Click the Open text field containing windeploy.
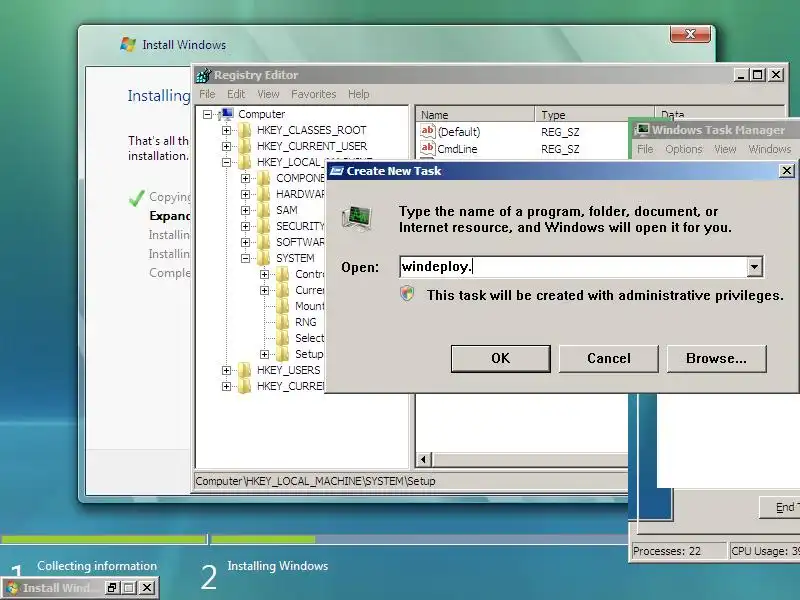800x600 pixels. [573, 267]
